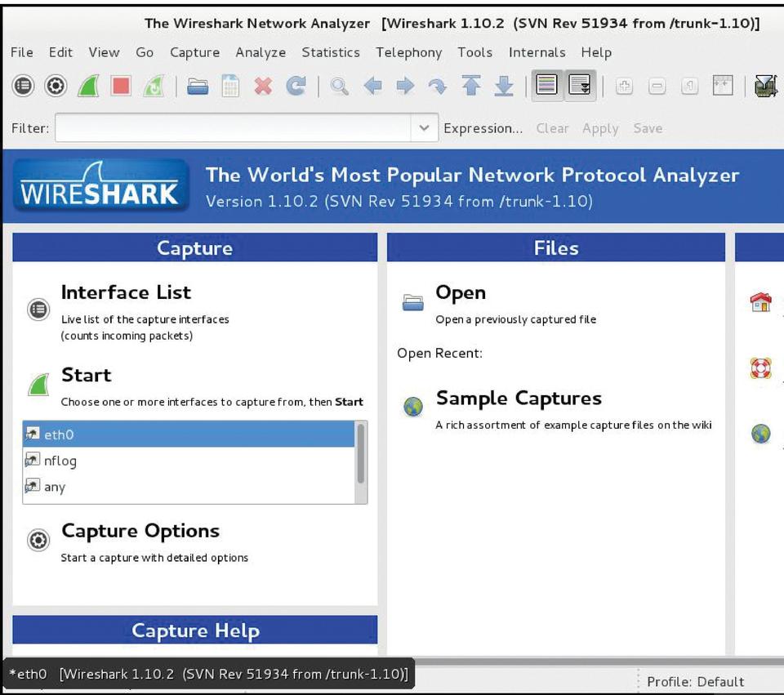
Task: Click the Sample Captures link
Action: (x=519, y=399)
